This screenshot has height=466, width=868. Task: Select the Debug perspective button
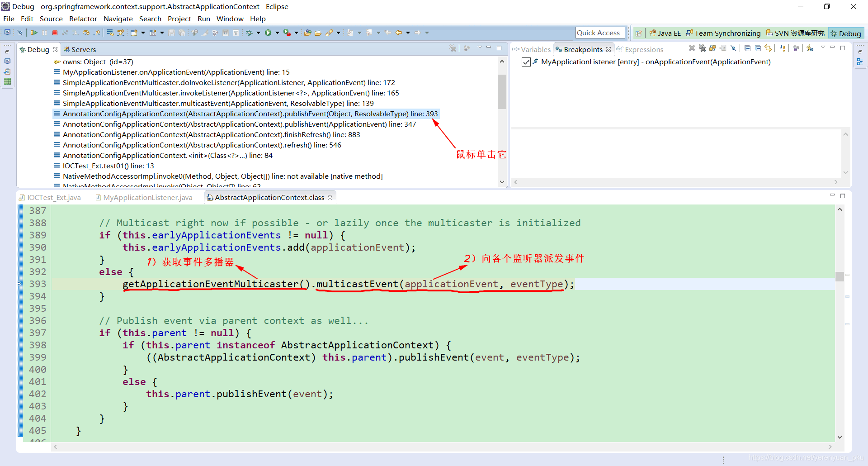[846, 33]
